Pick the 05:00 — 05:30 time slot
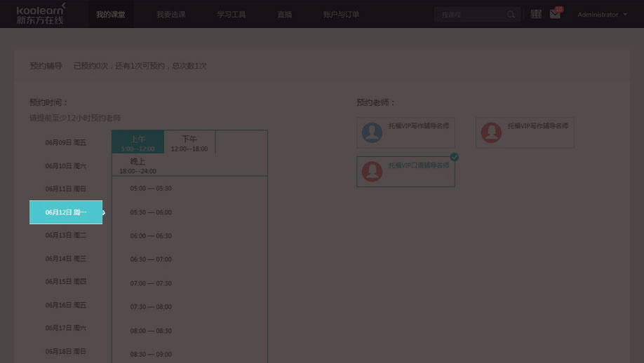The image size is (644, 363). coord(151,189)
